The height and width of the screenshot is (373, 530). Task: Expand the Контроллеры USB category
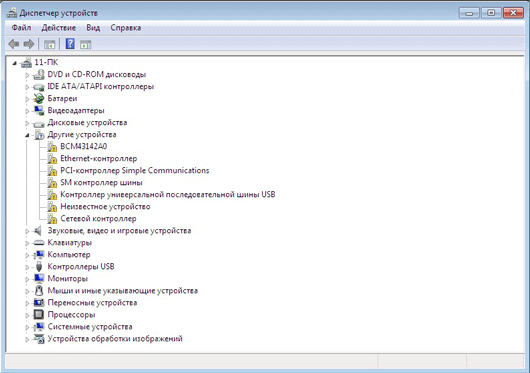27,267
